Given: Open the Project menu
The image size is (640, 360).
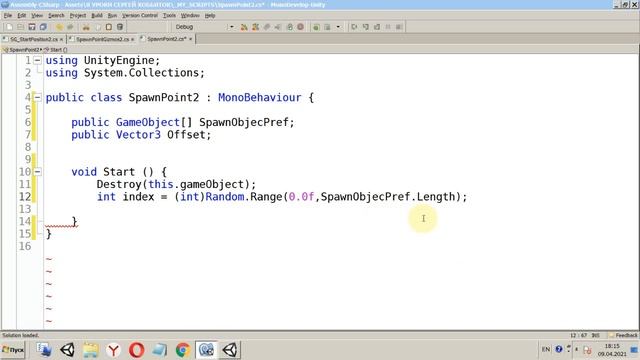Looking at the screenshot, I should coord(78,16).
